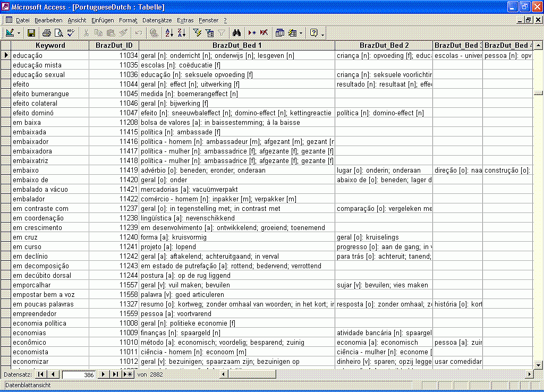This screenshot has width=544, height=392.
Task: Open the Format menu
Action: click(x=128, y=21)
